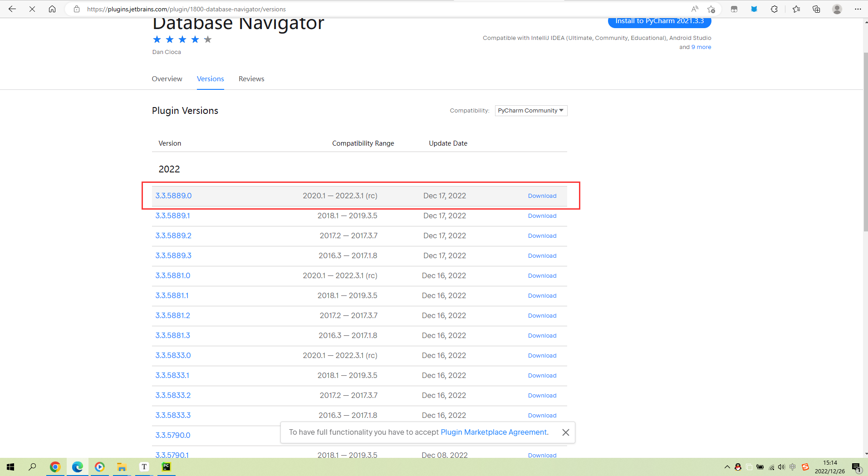Open the taskbar clock showing 15:14
Image resolution: width=868 pixels, height=476 pixels.
point(829,467)
